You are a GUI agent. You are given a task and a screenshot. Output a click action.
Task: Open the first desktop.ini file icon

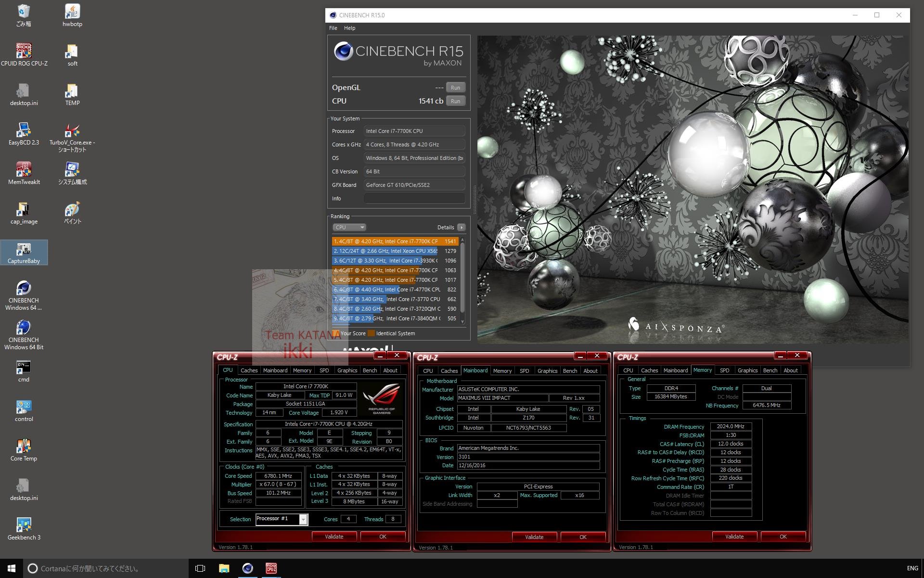[x=24, y=94]
